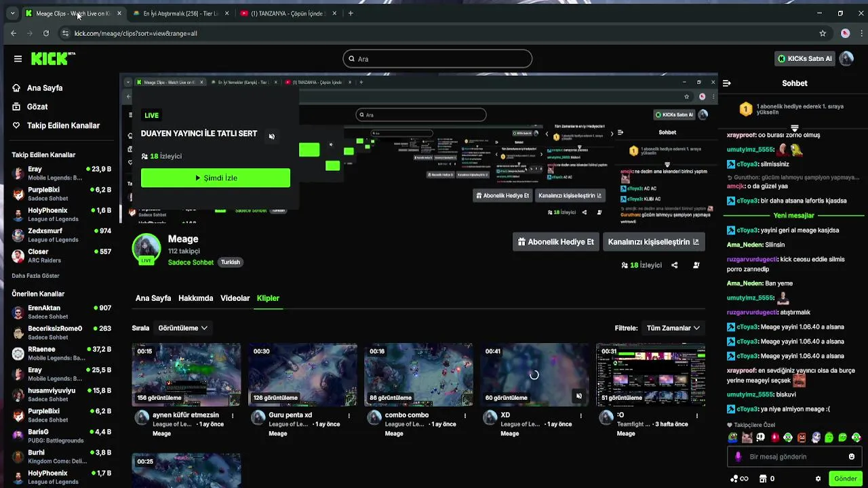Go back with browser back arrow
Image resolution: width=868 pixels, height=488 pixels.
(x=14, y=33)
